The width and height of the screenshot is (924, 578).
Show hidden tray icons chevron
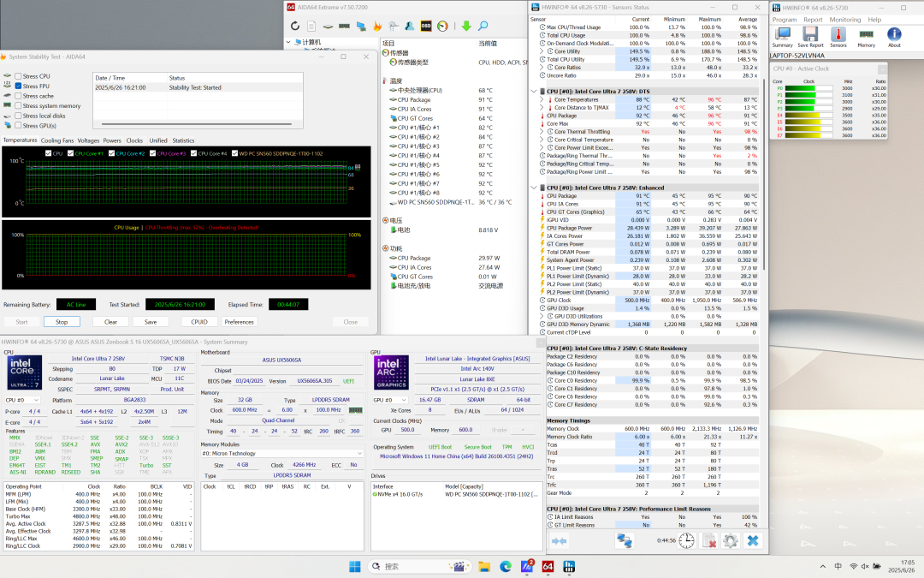pos(823,567)
